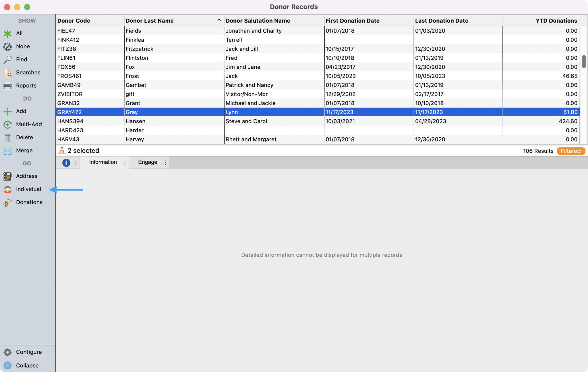Open the Address book icon
Image resolution: width=588 pixels, height=372 pixels.
click(7, 176)
